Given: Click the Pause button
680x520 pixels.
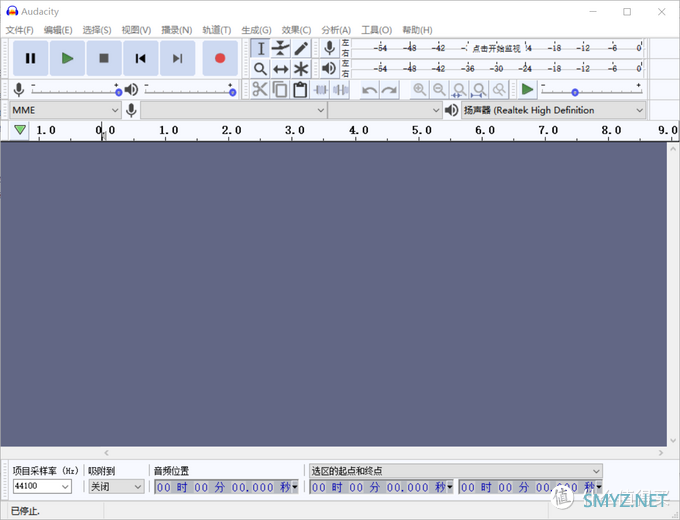Looking at the screenshot, I should coord(30,58).
